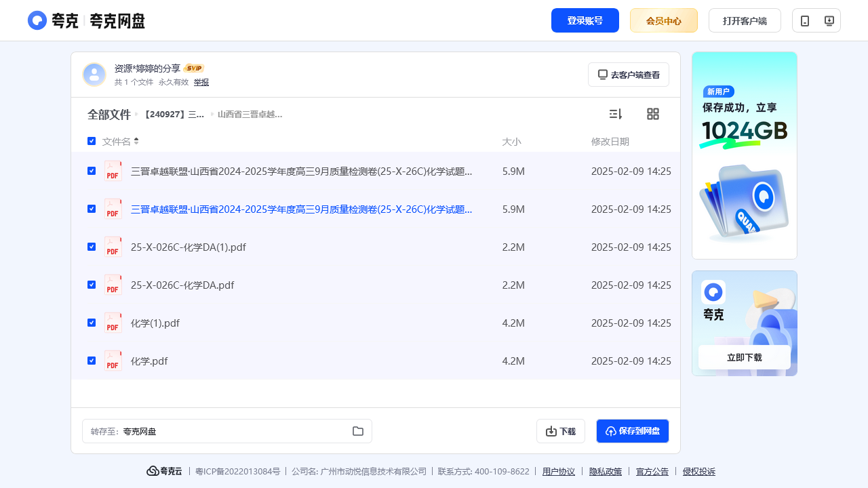
Task: Click the 转存至 夸克网盘 destination field
Action: 227,431
